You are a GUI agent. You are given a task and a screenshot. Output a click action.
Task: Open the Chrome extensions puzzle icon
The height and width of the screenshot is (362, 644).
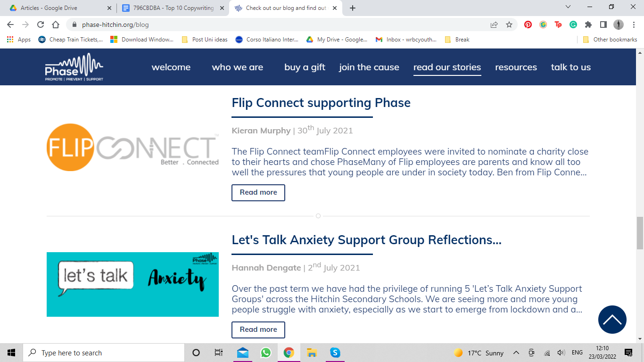[588, 25]
